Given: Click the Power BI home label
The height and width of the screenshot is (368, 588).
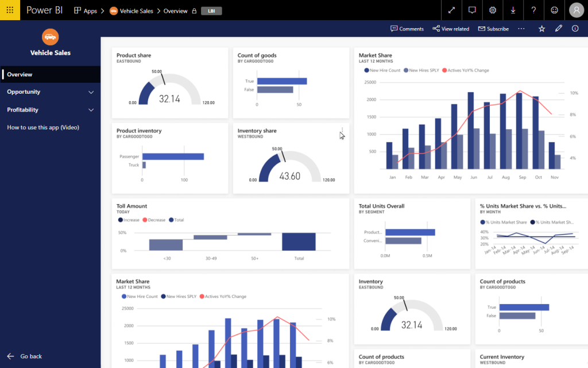Looking at the screenshot, I should pyautogui.click(x=44, y=10).
